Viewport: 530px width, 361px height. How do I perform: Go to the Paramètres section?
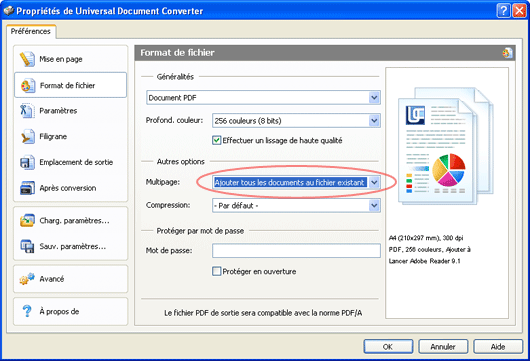[70, 111]
